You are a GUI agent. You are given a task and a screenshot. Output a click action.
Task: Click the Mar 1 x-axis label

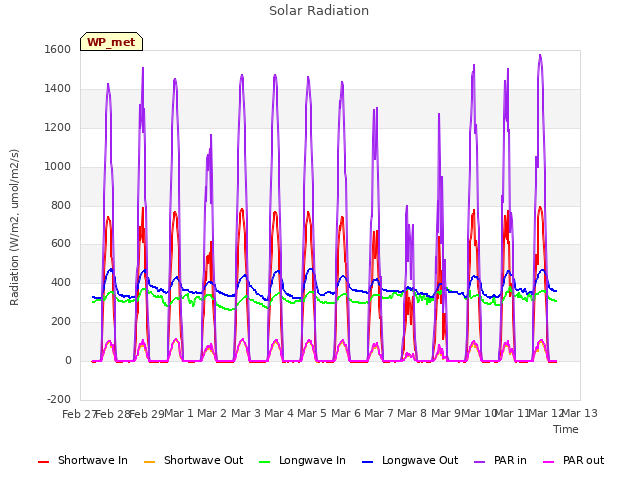point(179,413)
